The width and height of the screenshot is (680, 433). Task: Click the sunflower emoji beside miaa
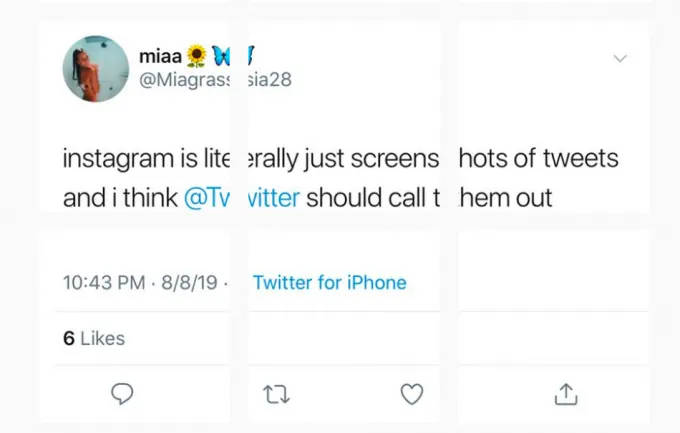(198, 57)
